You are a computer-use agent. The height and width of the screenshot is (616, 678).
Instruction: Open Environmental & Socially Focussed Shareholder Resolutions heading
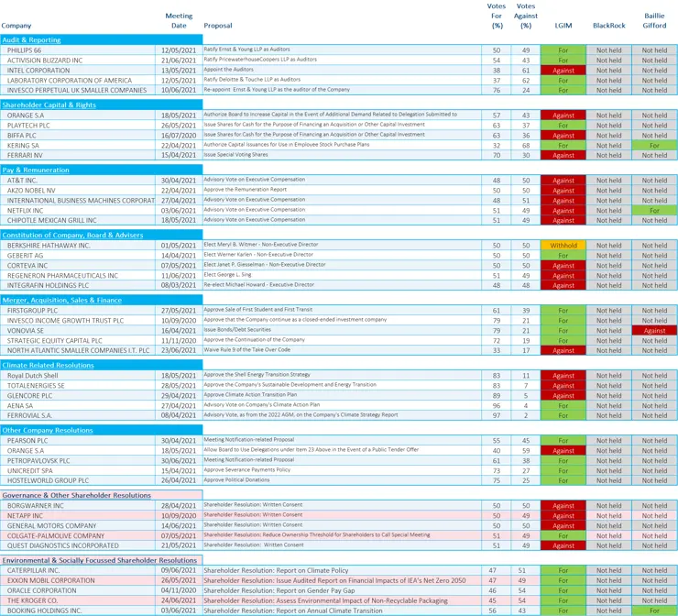(100, 560)
